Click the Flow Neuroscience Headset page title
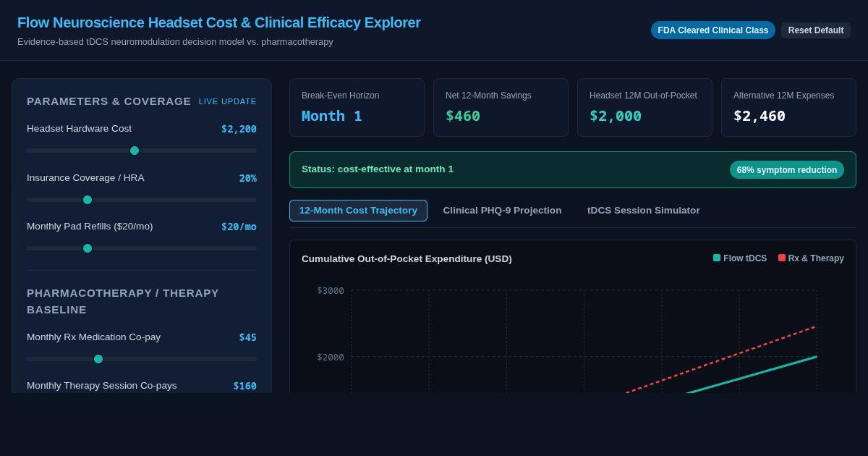Image resolution: width=868 pixels, height=456 pixels. click(219, 22)
